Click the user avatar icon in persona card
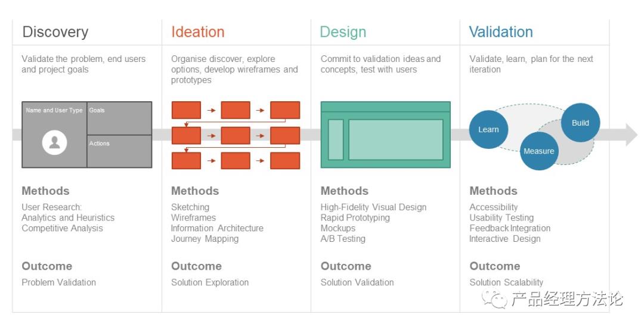The width and height of the screenshot is (644, 327). click(54, 142)
